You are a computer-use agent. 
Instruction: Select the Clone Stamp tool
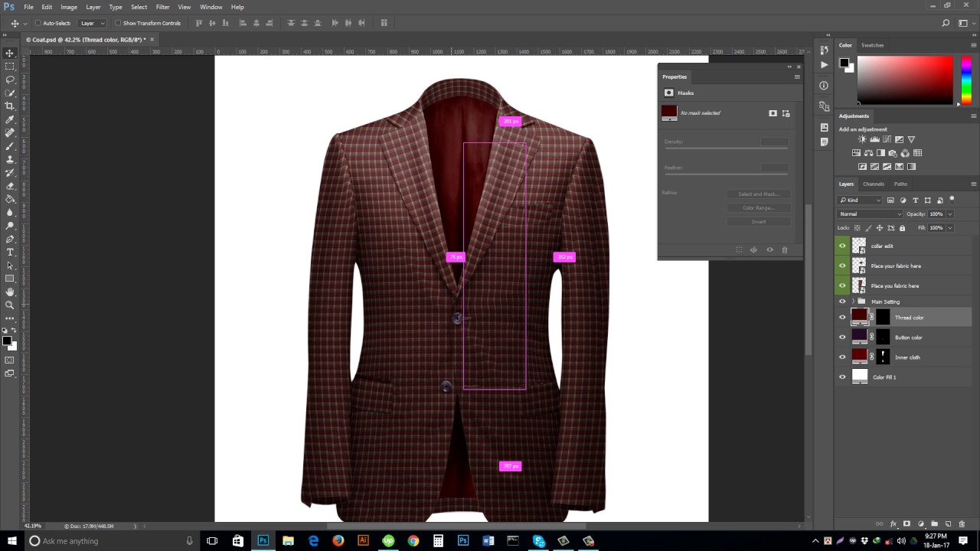click(x=10, y=159)
